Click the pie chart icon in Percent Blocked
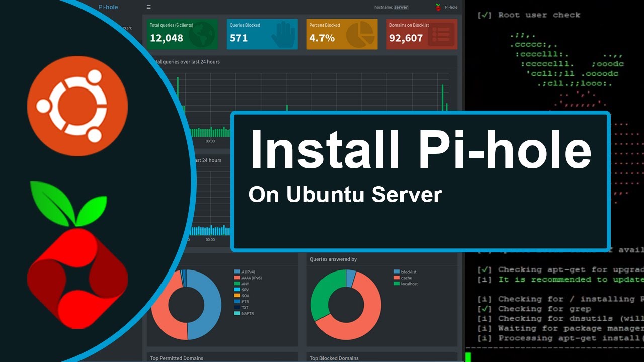 [359, 35]
